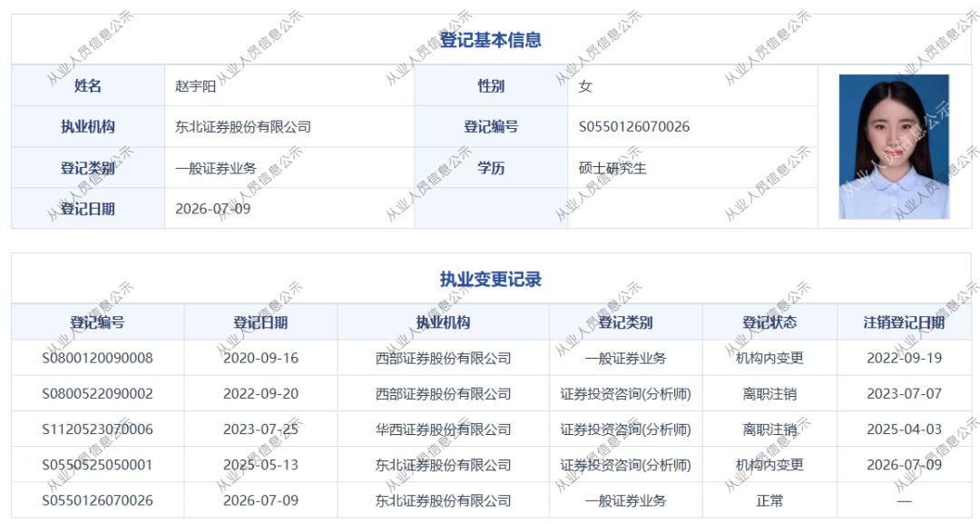This screenshot has width=980, height=524.
Task: Click 西部证券股份有限公司 in the S0800522090002 row
Action: (443, 394)
